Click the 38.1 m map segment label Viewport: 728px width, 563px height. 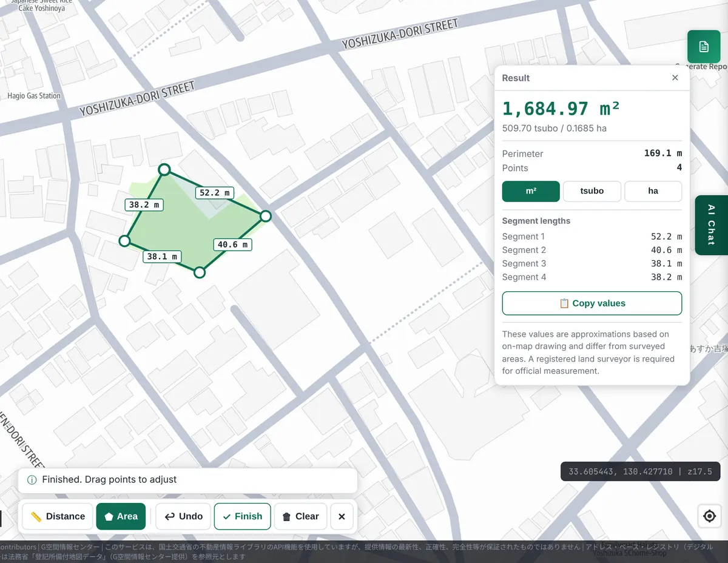point(162,257)
